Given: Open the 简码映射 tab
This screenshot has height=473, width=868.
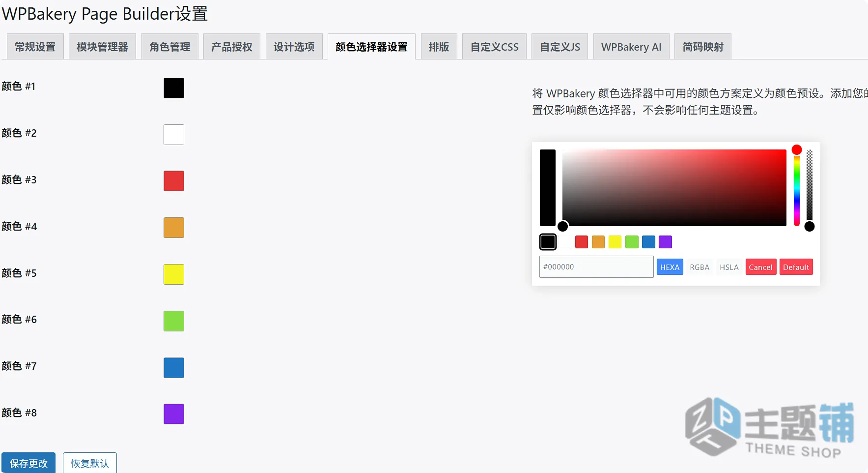Looking at the screenshot, I should point(703,47).
